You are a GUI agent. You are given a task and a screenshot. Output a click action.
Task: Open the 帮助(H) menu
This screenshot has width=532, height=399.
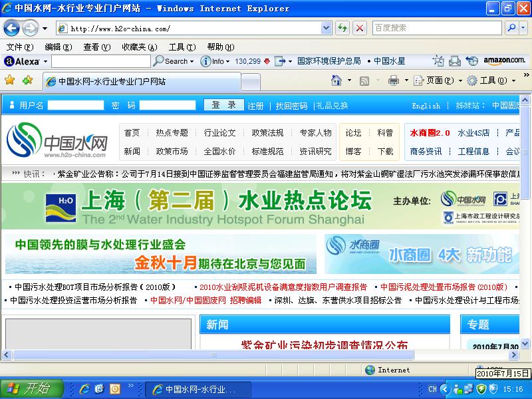coord(221,47)
